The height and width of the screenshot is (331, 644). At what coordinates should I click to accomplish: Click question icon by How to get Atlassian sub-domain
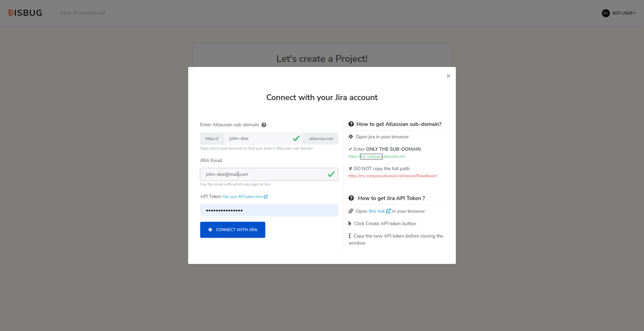[351, 124]
